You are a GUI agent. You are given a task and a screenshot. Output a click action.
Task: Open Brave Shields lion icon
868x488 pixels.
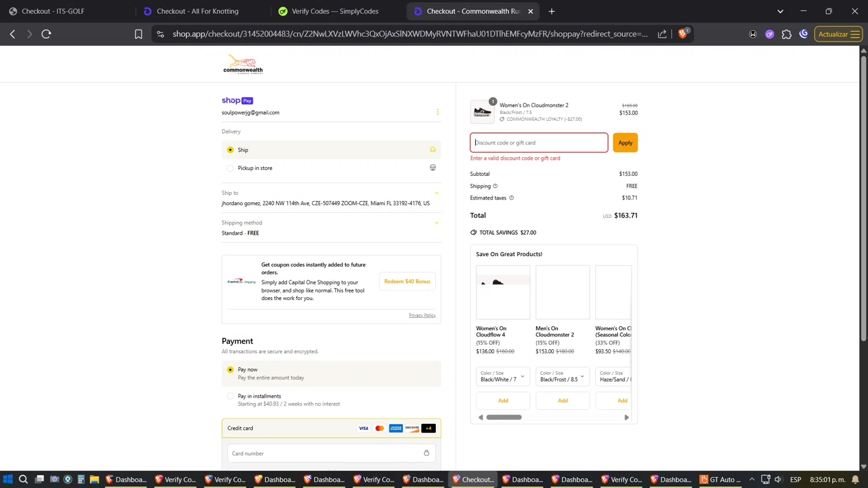pyautogui.click(x=683, y=34)
